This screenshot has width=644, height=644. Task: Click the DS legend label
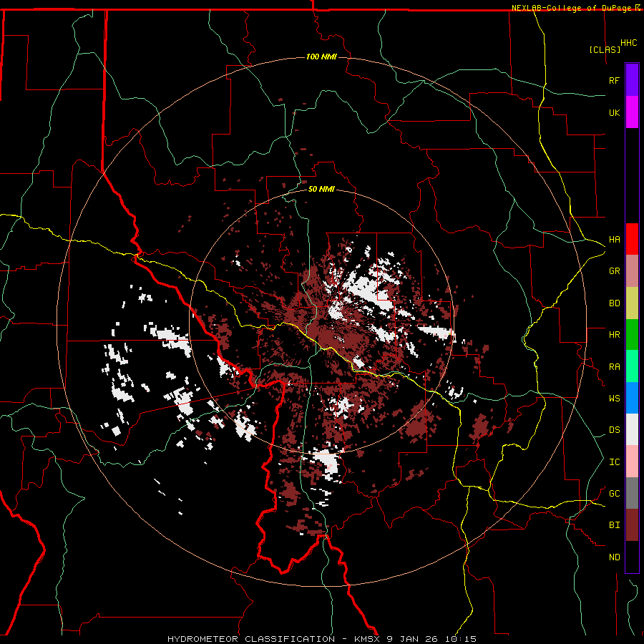[x=615, y=430]
